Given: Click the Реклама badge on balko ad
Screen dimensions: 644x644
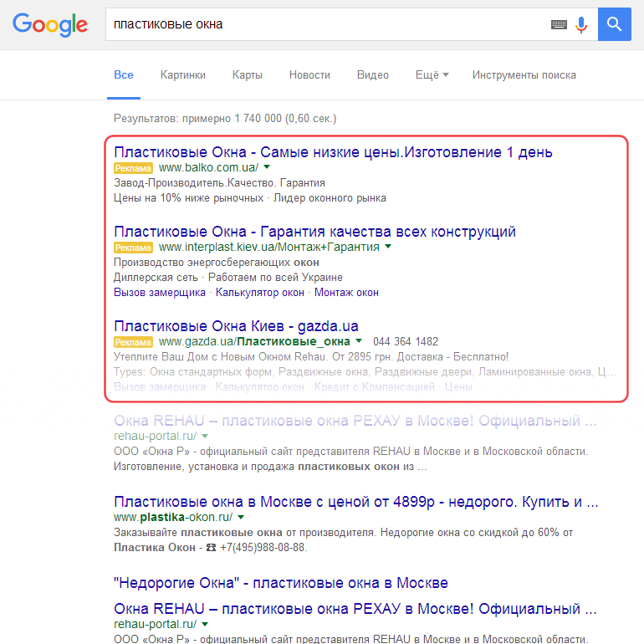Looking at the screenshot, I should click(133, 168).
